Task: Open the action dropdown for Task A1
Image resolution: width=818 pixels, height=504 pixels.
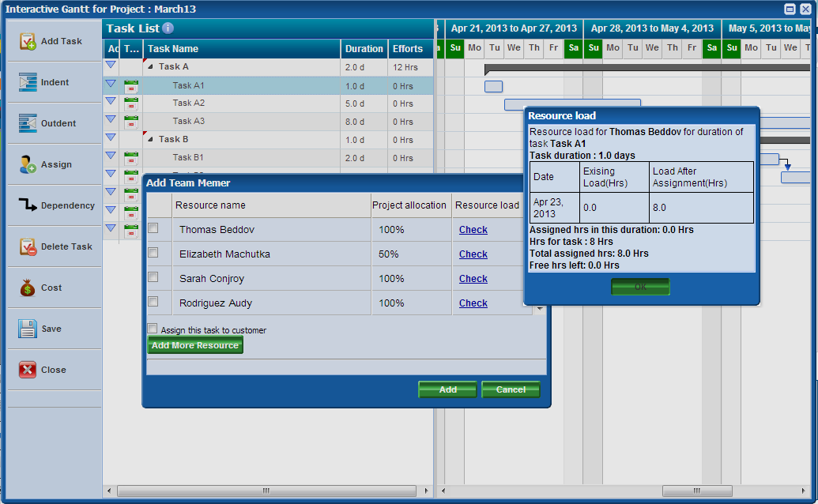Action: (x=111, y=83)
